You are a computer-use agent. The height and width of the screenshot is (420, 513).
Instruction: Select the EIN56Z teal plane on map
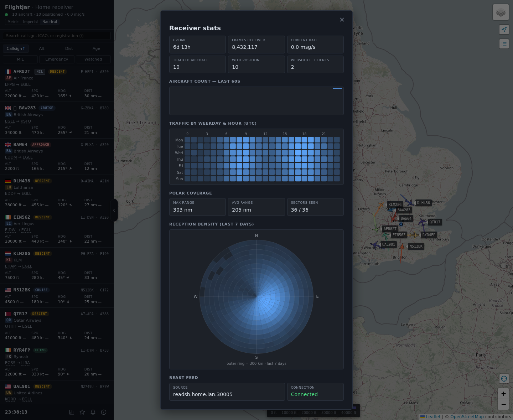[385, 235]
